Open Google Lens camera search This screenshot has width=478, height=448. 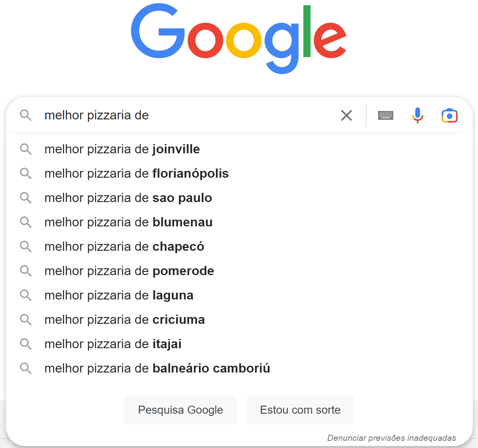tap(449, 115)
